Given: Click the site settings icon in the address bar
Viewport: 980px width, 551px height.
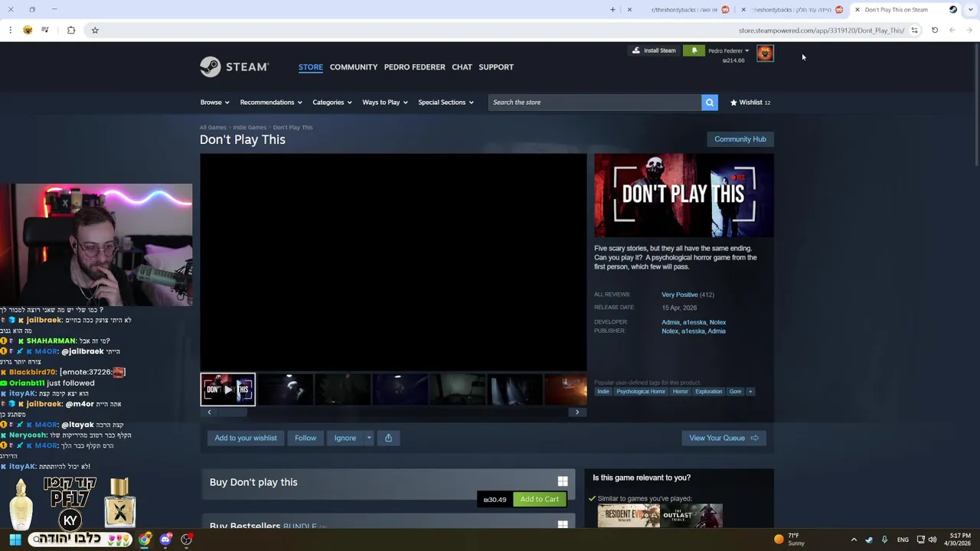Looking at the screenshot, I should pyautogui.click(x=914, y=30).
